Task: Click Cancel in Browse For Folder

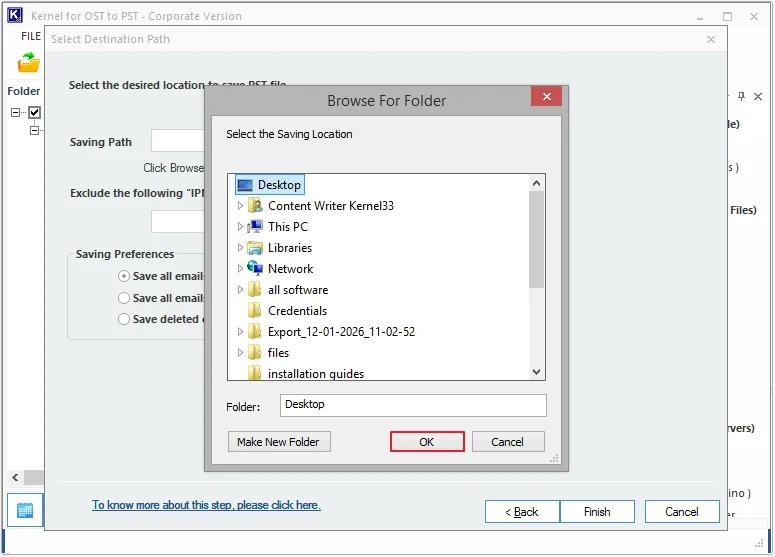Action: click(508, 442)
